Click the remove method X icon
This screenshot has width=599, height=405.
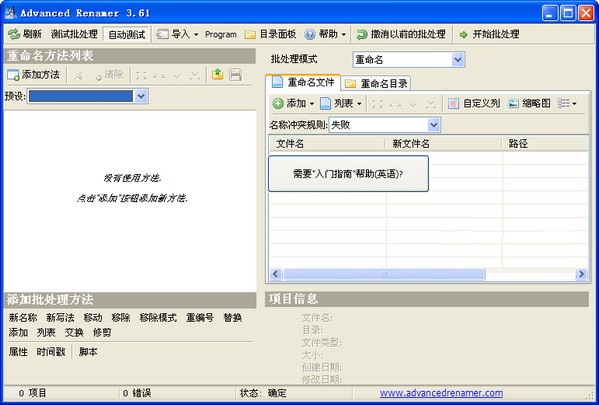click(79, 75)
